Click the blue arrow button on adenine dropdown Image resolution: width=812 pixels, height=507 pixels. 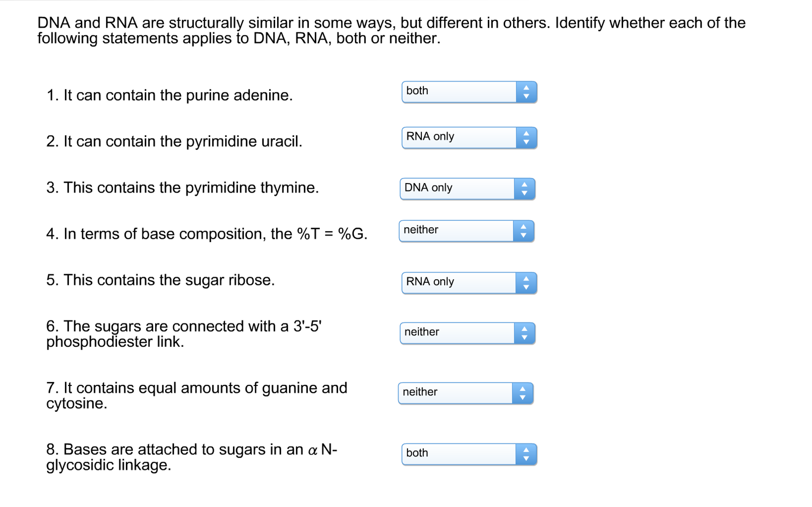point(526,92)
